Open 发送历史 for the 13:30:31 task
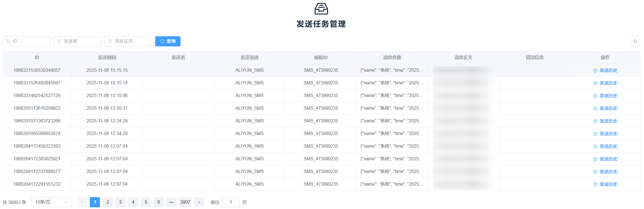The width and height of the screenshot is (644, 209). coord(608,108)
